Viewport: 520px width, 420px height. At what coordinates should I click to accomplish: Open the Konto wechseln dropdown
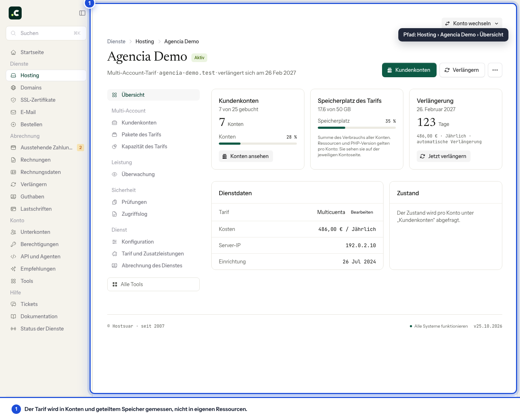click(x=472, y=23)
